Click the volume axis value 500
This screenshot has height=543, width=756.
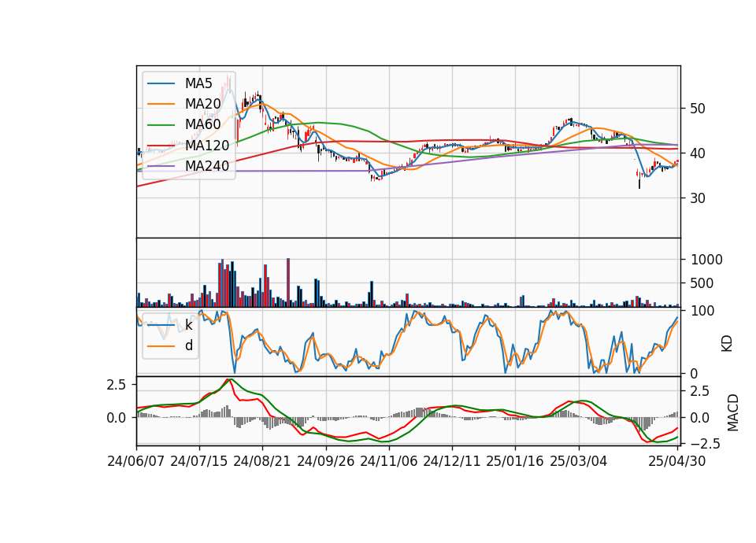coord(702,283)
